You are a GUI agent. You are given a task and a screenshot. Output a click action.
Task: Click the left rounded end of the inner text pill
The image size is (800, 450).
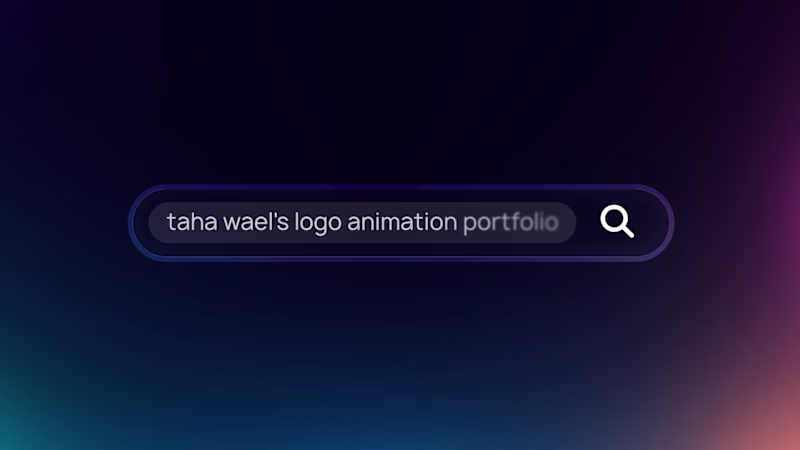pos(157,222)
